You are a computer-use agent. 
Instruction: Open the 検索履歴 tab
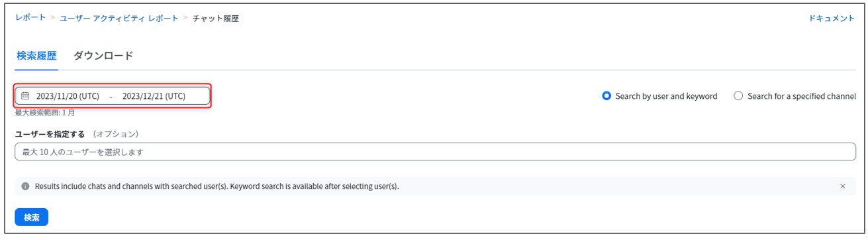coord(36,56)
